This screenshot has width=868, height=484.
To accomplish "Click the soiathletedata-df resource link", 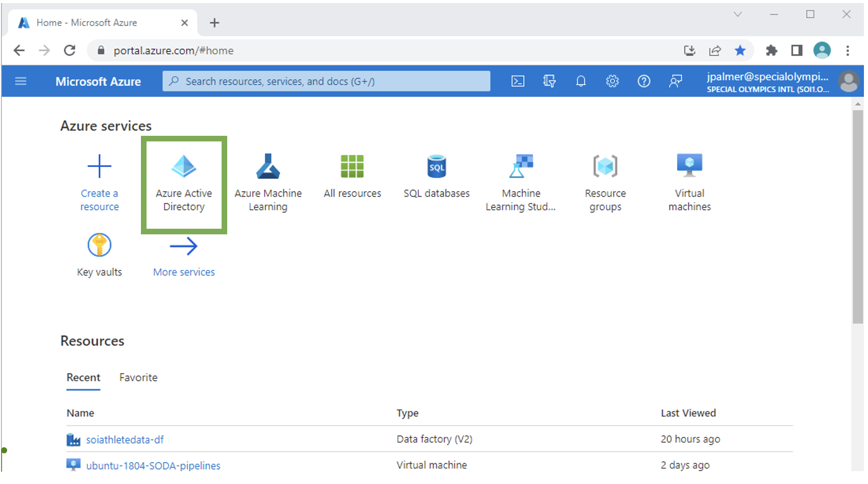I will 125,440.
